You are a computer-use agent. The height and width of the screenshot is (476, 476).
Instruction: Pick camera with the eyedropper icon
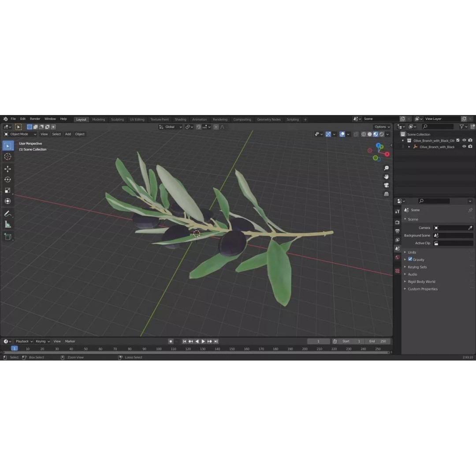tap(470, 228)
